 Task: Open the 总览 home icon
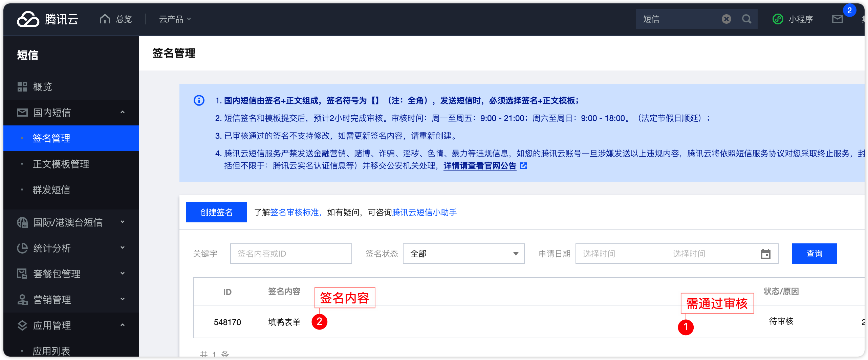click(105, 19)
